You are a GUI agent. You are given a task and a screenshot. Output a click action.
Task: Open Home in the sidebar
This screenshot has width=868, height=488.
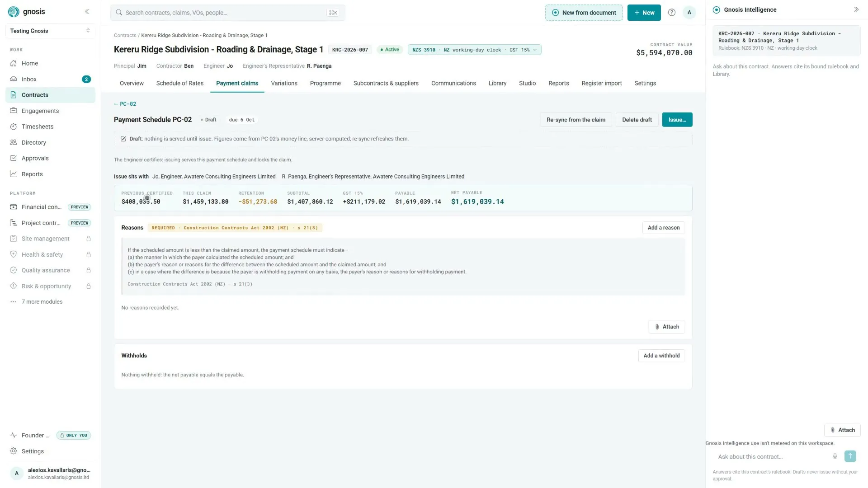coord(50,63)
